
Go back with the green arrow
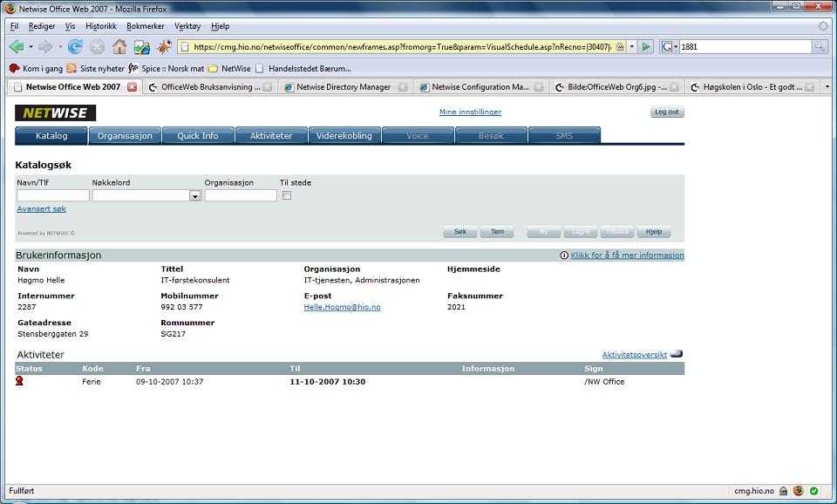pos(17,47)
